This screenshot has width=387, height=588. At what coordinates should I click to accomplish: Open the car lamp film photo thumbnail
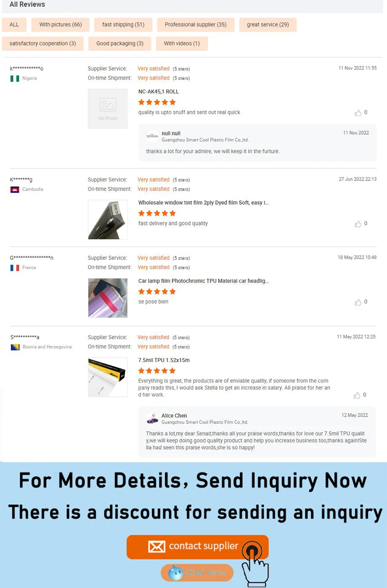point(108,298)
